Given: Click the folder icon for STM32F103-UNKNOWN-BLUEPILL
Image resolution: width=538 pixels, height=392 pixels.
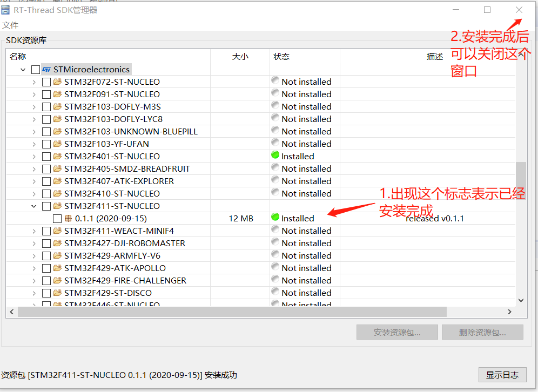Looking at the screenshot, I should tap(57, 131).
